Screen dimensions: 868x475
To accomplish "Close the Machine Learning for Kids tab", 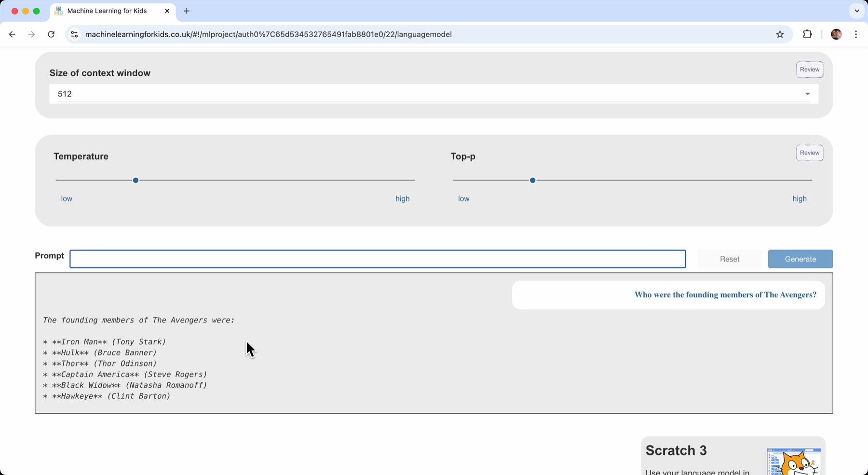I will 167,11.
